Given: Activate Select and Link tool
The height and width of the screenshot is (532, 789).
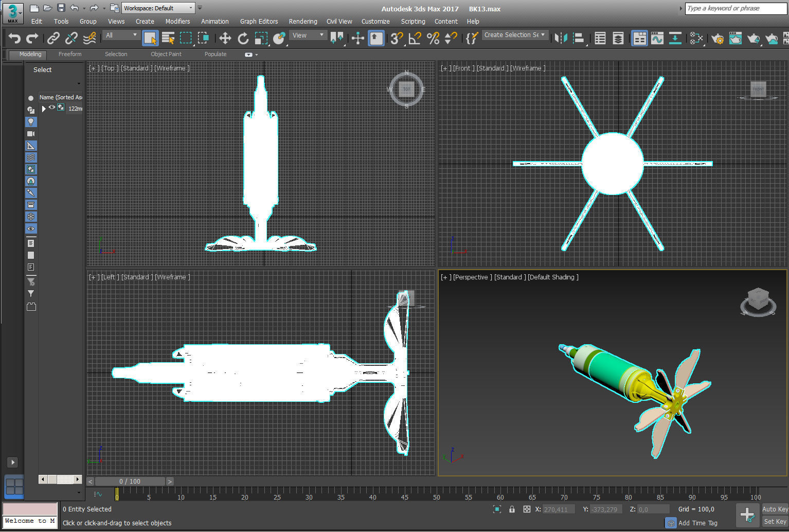Looking at the screenshot, I should tap(53, 38).
